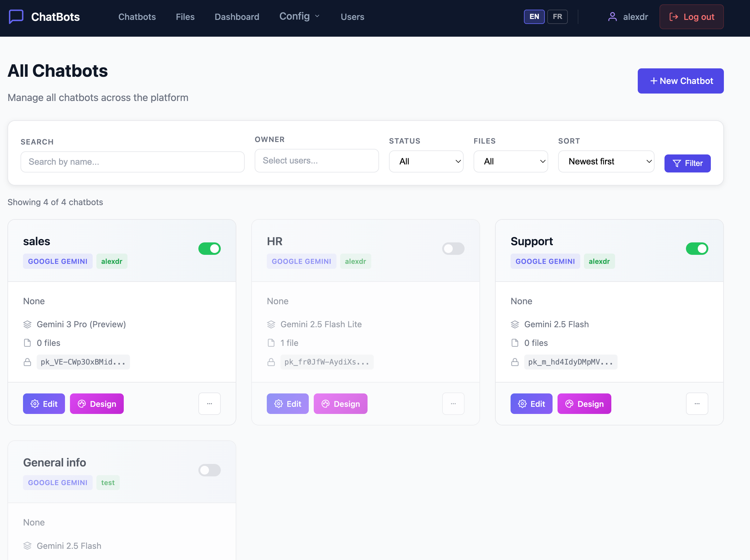
Task: Click the layers icon next to Gemini 2.5 Flash Lite
Action: (271, 324)
